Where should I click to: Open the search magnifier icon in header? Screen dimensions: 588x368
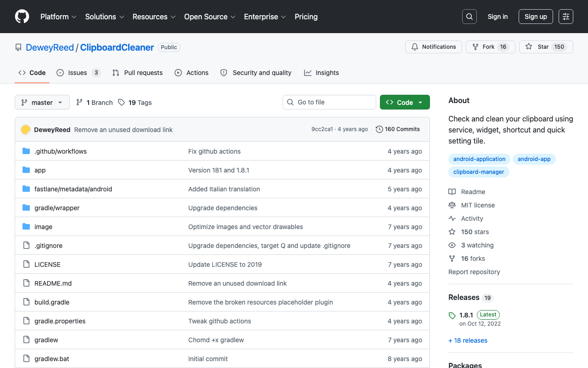tap(469, 17)
